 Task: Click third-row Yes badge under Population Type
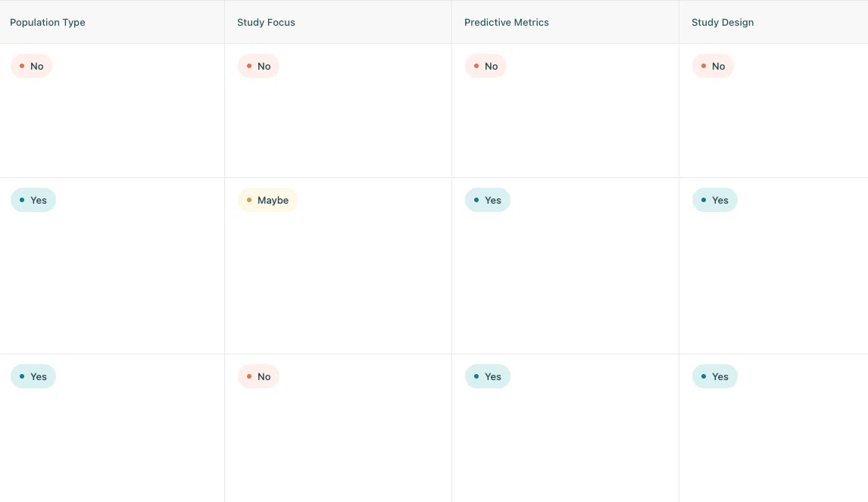coord(33,376)
